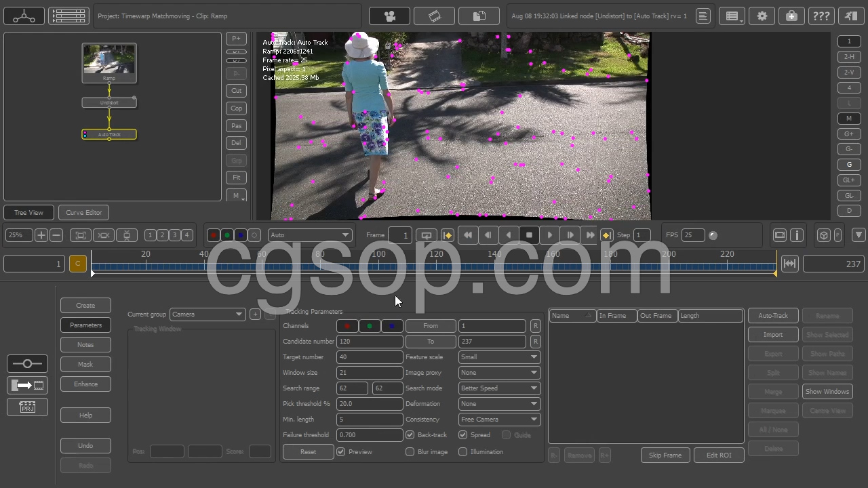Go to previous keyframe diamond button
The height and width of the screenshot is (488, 868).
448,235
